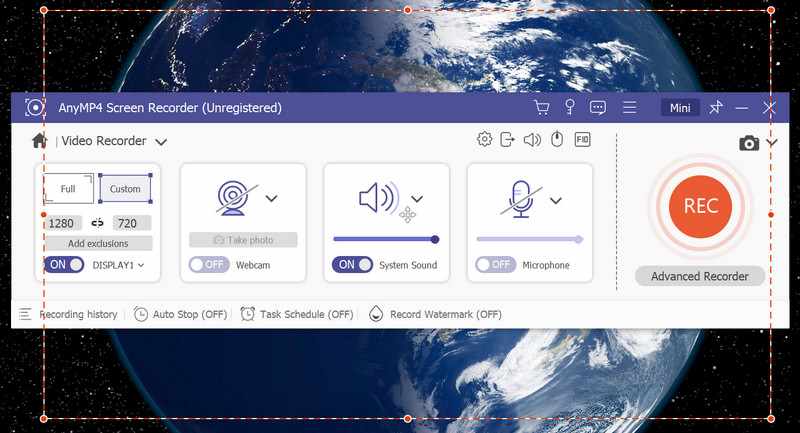This screenshot has height=433, width=800.
Task: Adjust the System Sound volume slider
Action: coord(386,239)
